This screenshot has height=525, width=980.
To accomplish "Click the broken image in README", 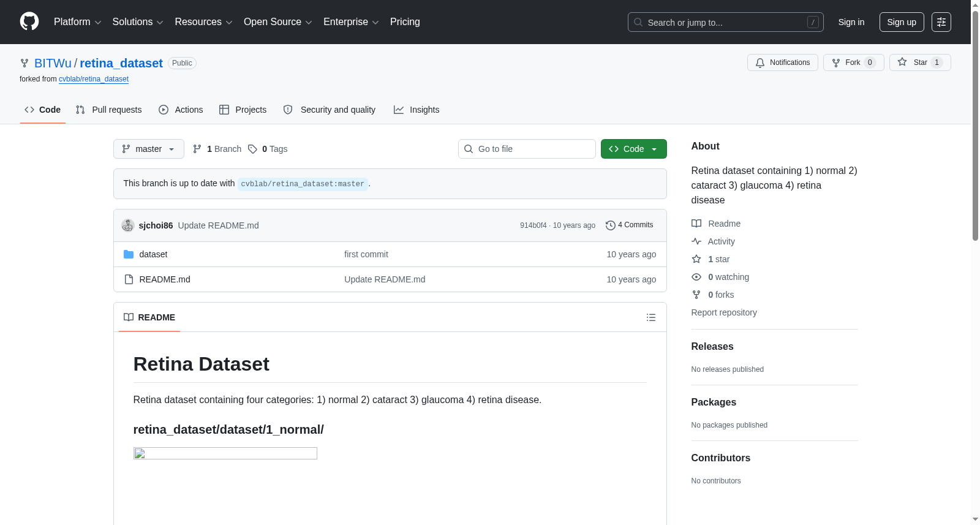I will pyautogui.click(x=225, y=453).
